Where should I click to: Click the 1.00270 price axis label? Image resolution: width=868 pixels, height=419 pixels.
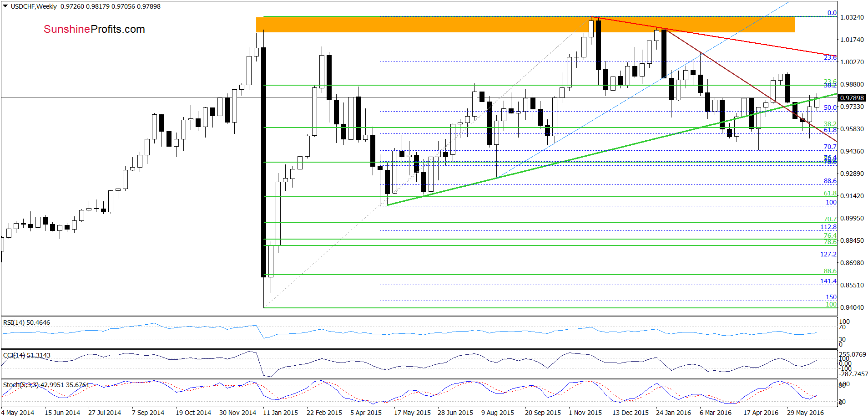click(x=852, y=62)
